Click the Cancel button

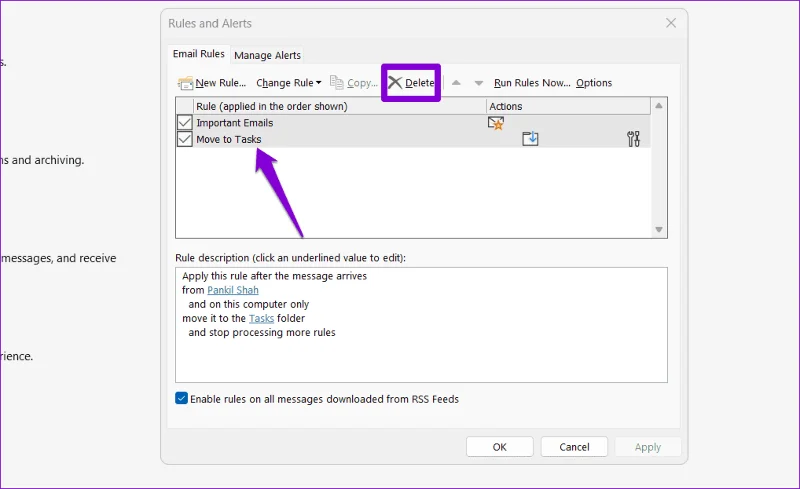(574, 447)
